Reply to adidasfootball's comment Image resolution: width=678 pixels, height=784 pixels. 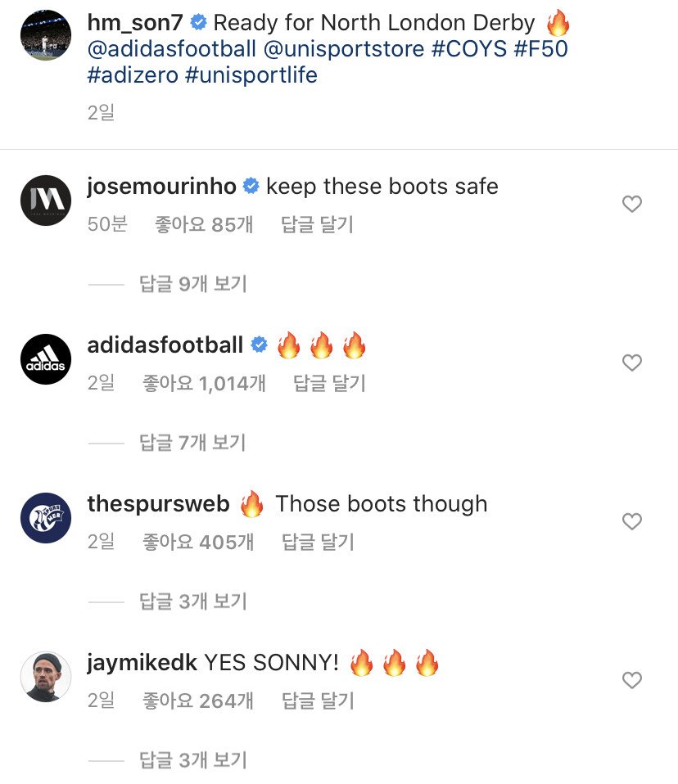point(329,383)
